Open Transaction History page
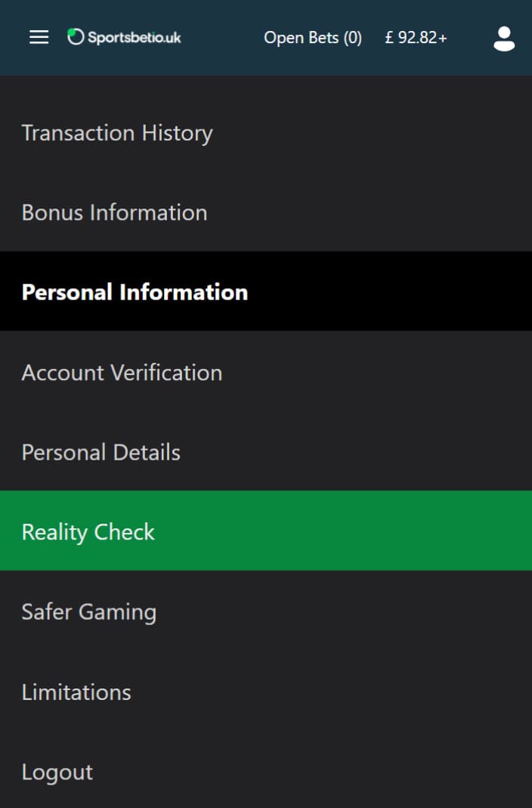 (x=117, y=133)
